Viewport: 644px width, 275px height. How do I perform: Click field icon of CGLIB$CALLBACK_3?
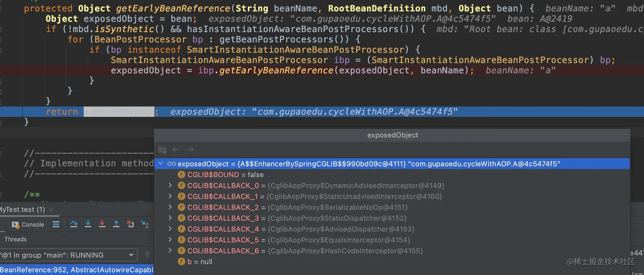pos(181,218)
